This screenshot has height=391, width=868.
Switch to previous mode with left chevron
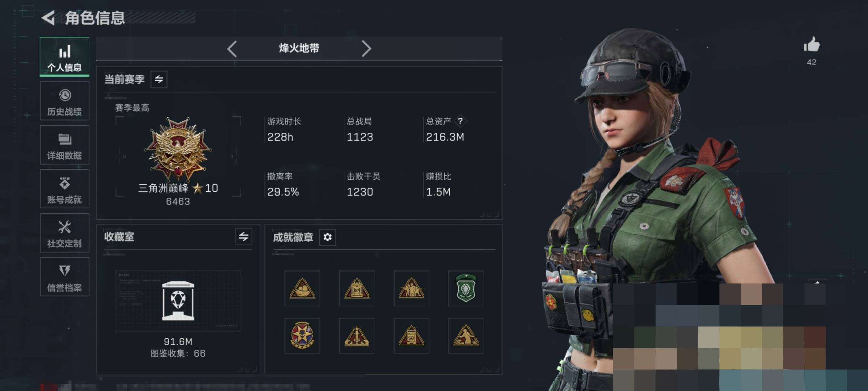pos(232,49)
